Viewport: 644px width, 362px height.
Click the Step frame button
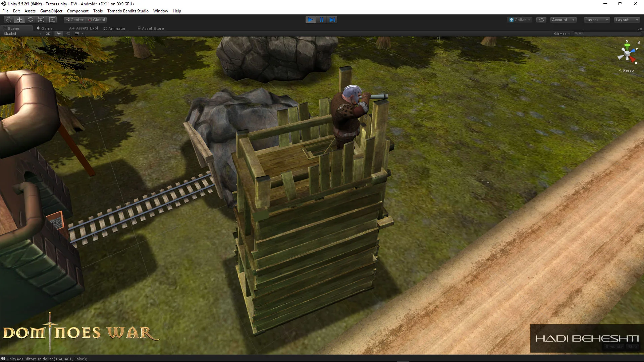(x=332, y=20)
